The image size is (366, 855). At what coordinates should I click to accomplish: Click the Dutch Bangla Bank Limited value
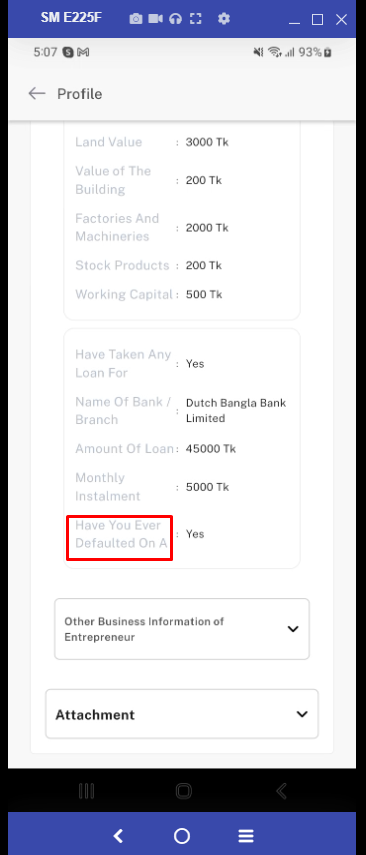click(236, 411)
